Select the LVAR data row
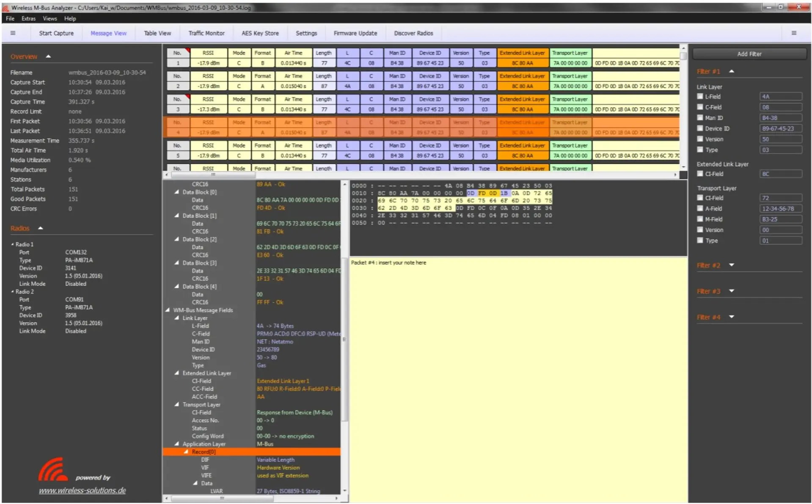 pyautogui.click(x=252, y=491)
